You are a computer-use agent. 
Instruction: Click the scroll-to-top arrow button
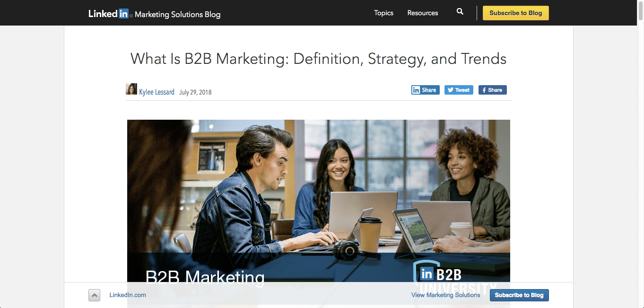coord(95,295)
